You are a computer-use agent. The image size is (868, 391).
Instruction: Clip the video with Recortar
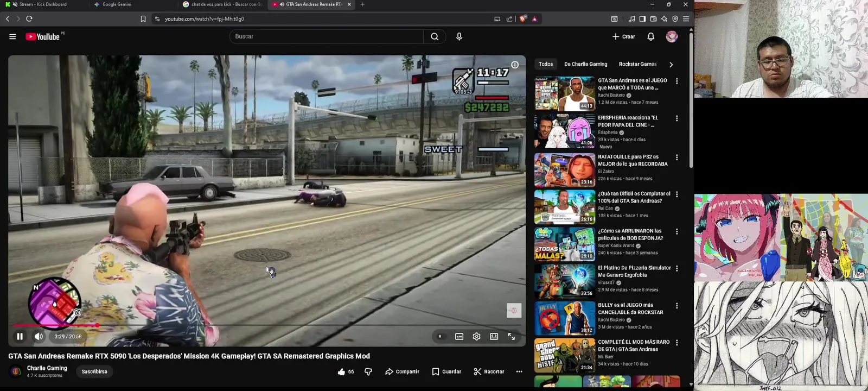[x=489, y=371]
